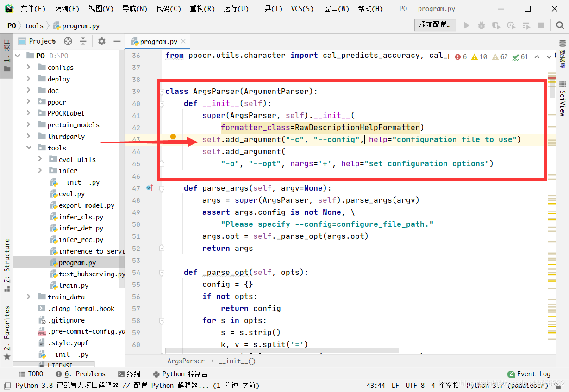Click line number 47 in the gutter
569x392 pixels.
click(x=136, y=188)
